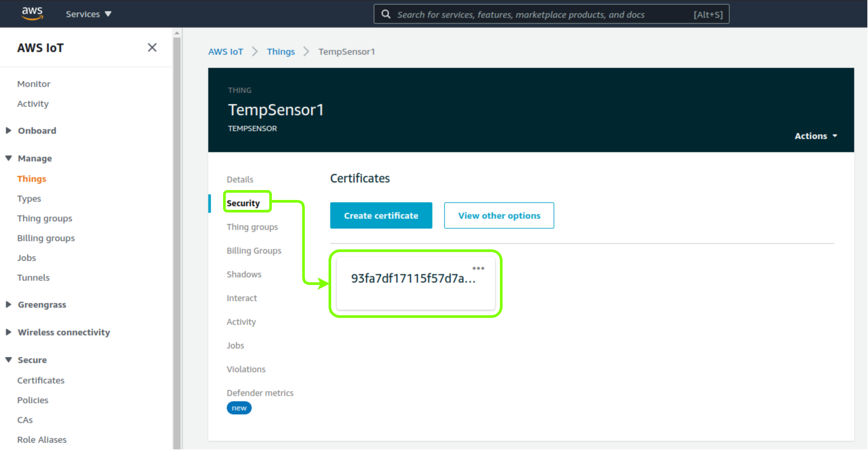Open Types in the sidebar
This screenshot has width=868, height=450.
click(x=29, y=199)
